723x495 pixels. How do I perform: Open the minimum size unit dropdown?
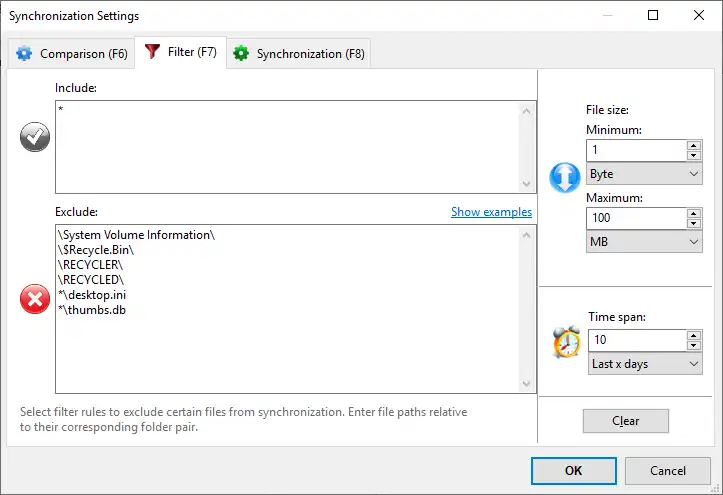645,174
